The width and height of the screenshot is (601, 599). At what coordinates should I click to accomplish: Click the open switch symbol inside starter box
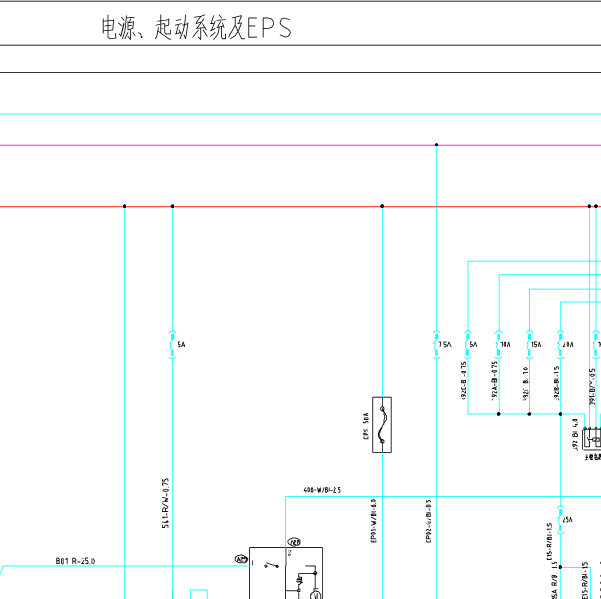[272, 565]
